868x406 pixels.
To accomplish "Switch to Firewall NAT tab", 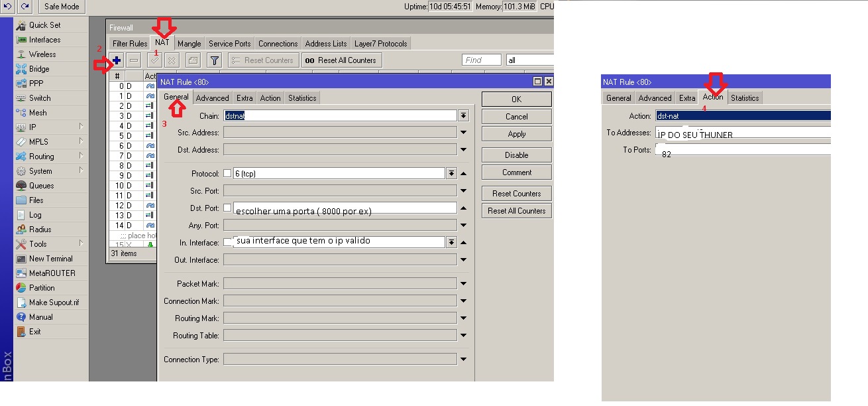I will [x=162, y=42].
